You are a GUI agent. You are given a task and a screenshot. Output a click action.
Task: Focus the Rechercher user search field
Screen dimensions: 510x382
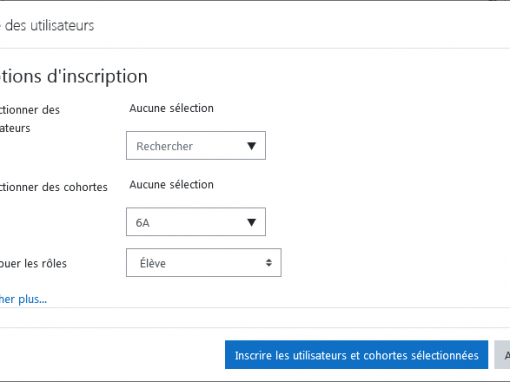click(196, 146)
